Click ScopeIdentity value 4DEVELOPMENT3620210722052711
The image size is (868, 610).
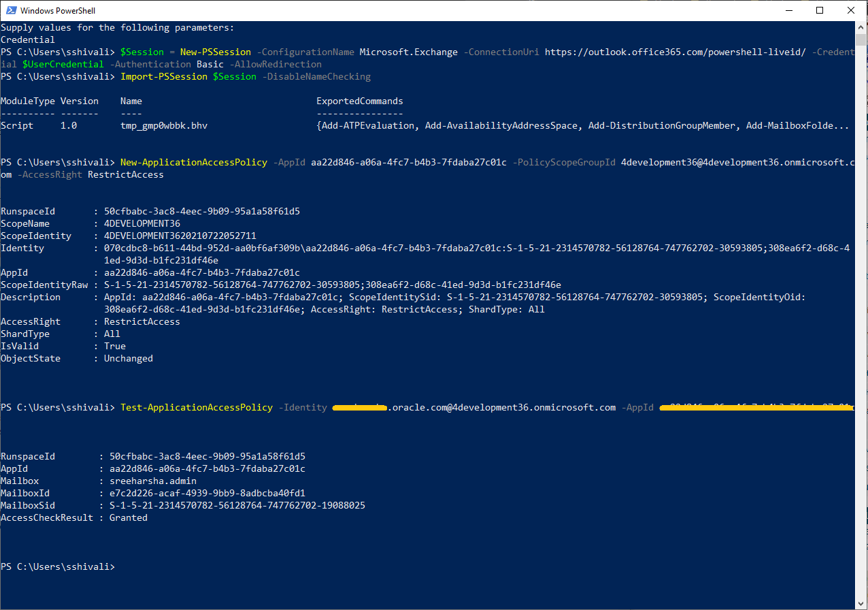coord(180,236)
